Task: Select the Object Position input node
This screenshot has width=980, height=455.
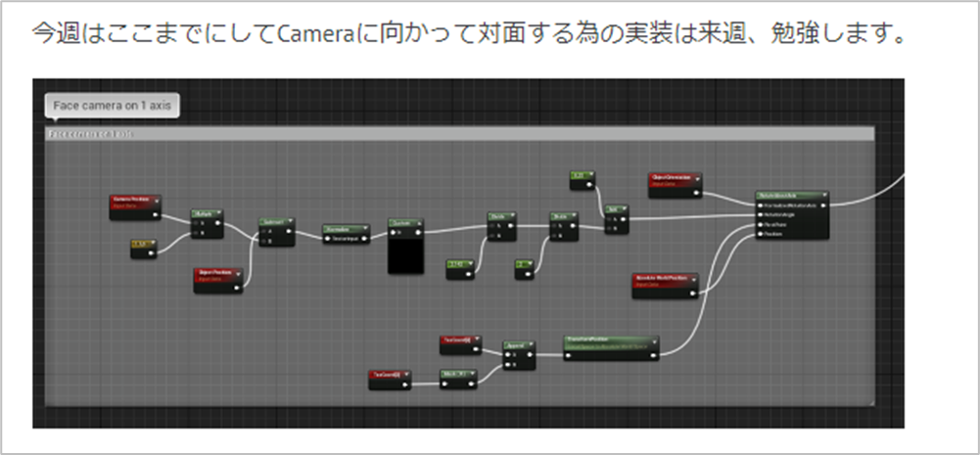Action: (x=218, y=280)
